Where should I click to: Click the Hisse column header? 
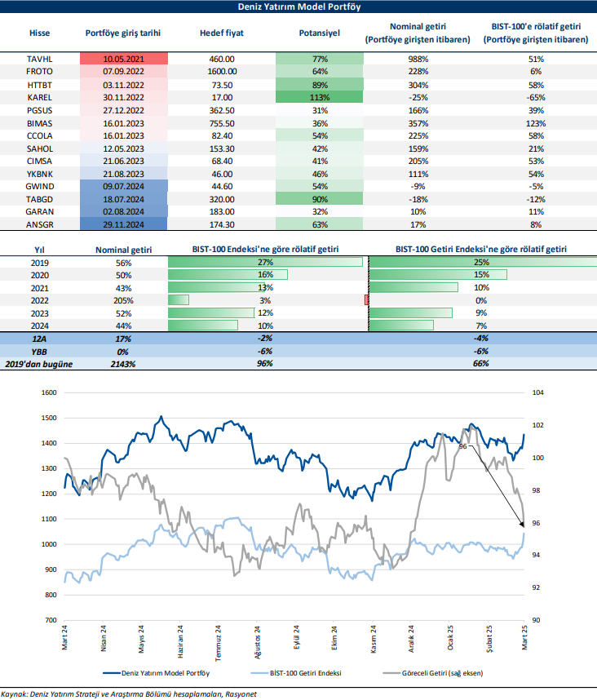[39, 33]
